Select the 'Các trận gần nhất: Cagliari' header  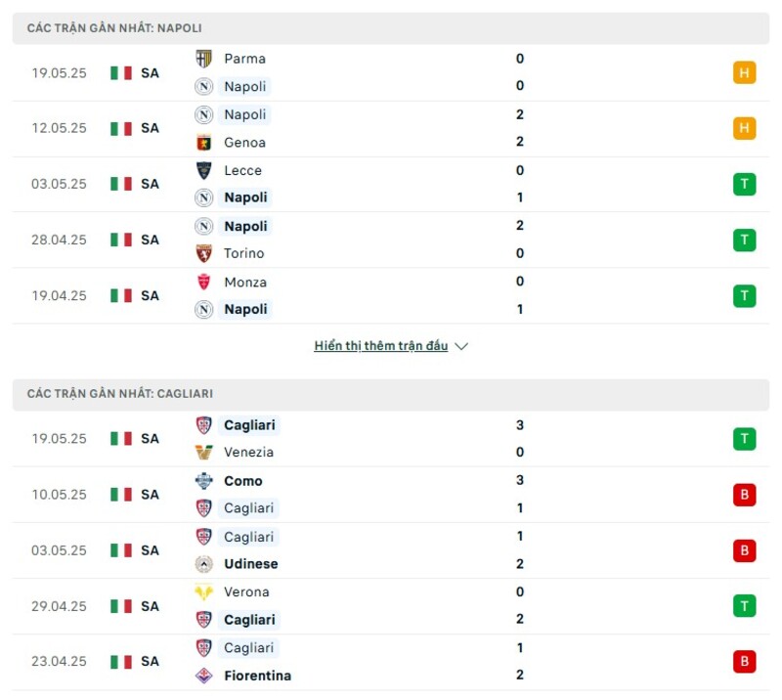[119, 394]
